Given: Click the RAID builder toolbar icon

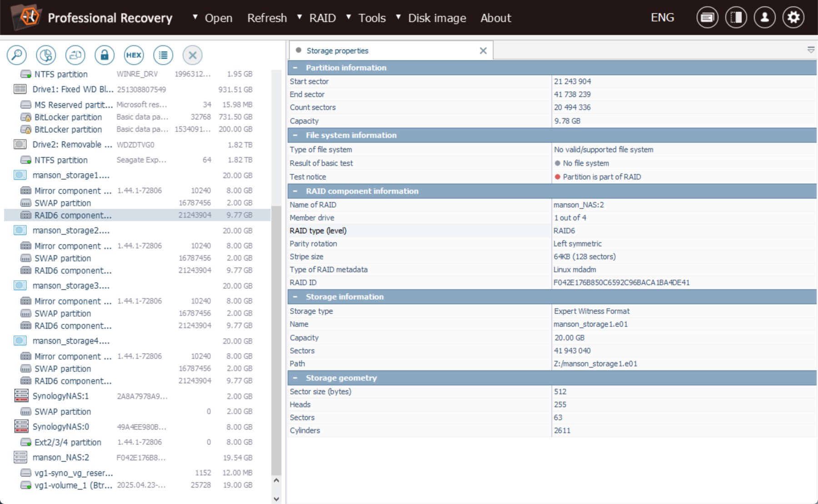Looking at the screenshot, I should click(75, 55).
